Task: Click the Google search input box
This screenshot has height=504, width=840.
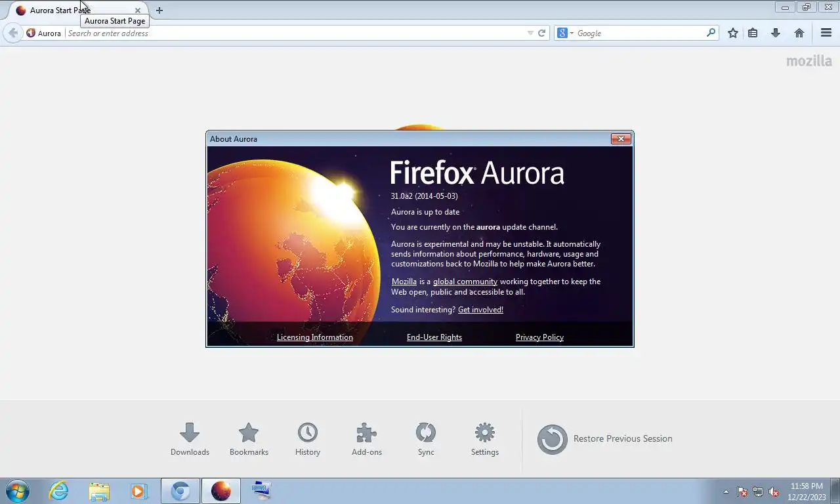Action: 640,33
